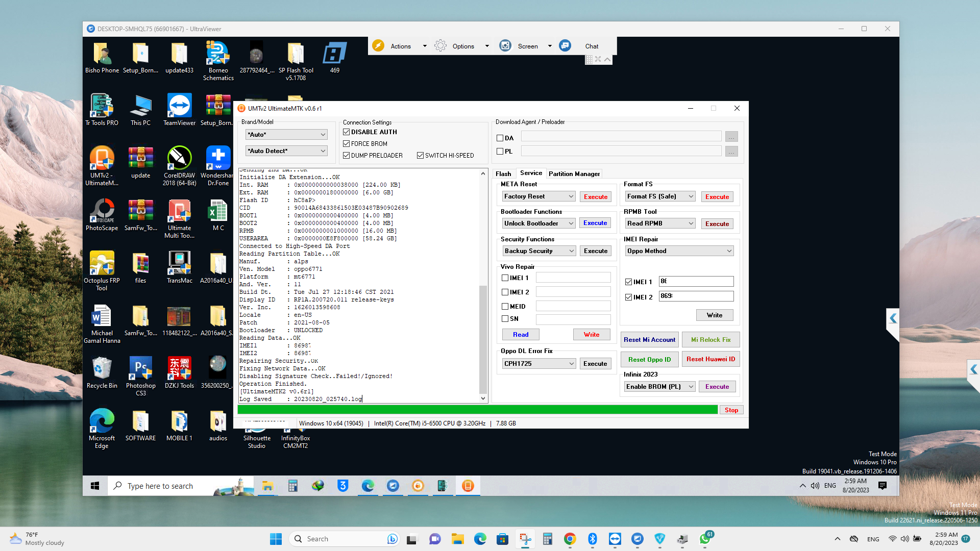Open This PC desktop icon

pyautogui.click(x=140, y=110)
